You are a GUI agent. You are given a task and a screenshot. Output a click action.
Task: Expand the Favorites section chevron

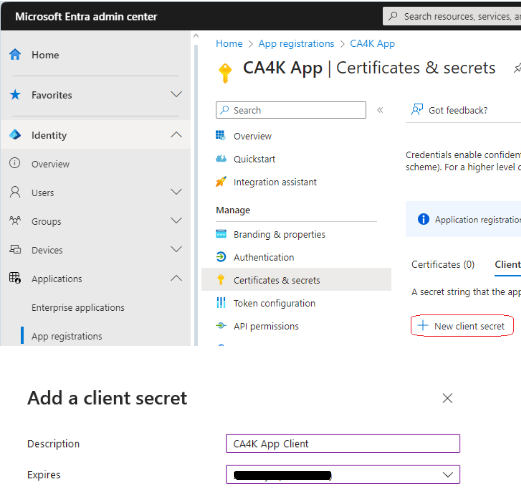(176, 94)
